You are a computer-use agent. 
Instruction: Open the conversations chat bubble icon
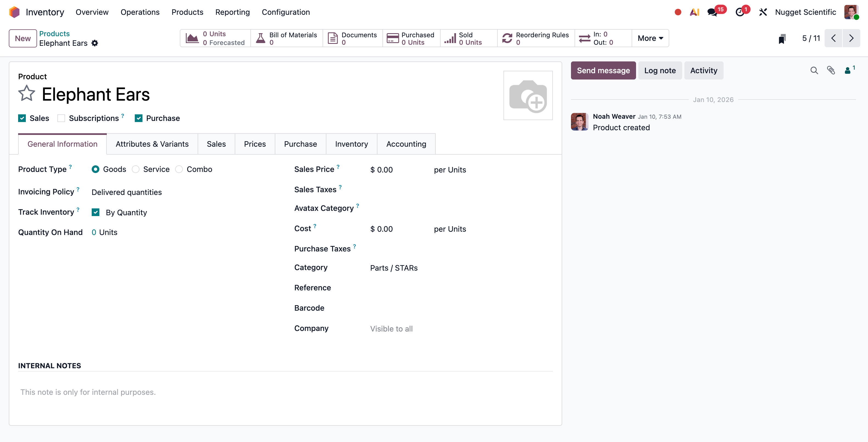pyautogui.click(x=712, y=12)
